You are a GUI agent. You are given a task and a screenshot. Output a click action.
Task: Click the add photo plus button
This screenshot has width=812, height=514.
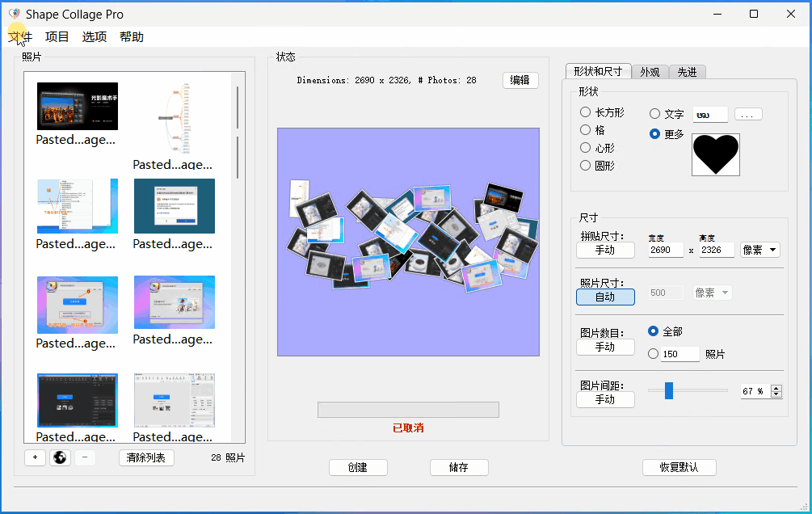tap(35, 457)
